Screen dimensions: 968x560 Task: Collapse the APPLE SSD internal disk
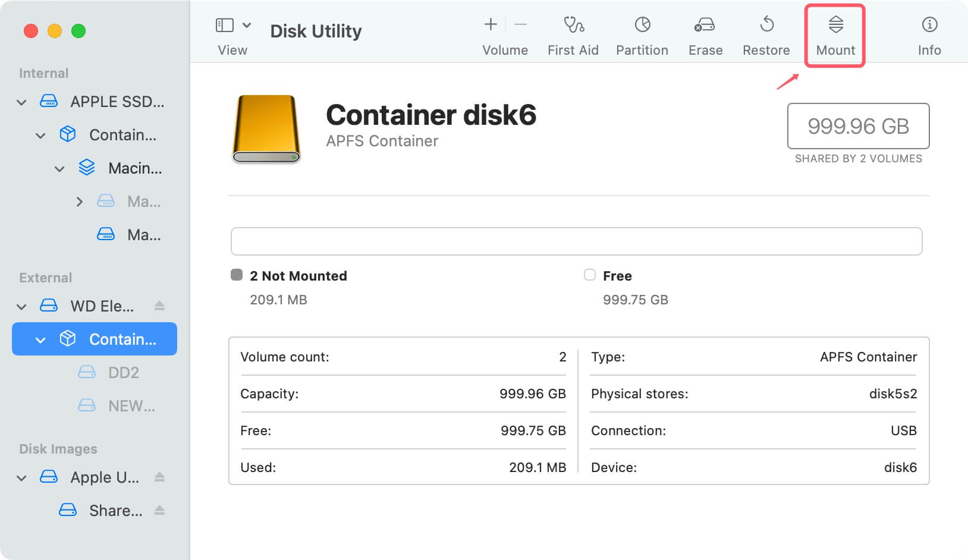pos(21,101)
